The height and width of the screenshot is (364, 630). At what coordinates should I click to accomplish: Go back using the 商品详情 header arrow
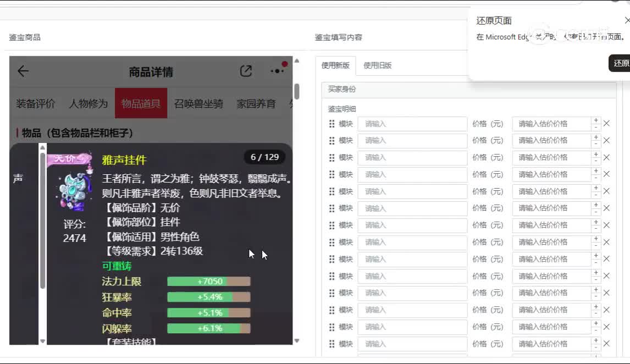point(23,71)
